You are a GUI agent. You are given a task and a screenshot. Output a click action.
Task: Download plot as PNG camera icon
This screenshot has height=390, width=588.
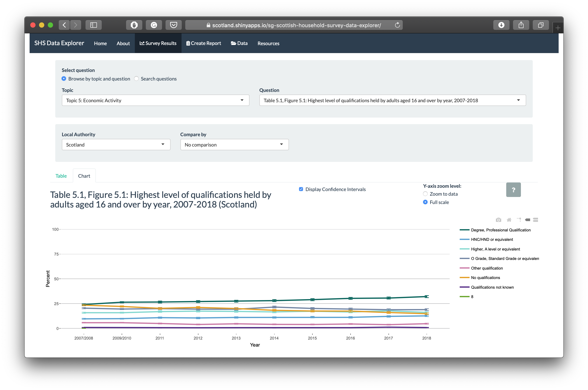498,220
